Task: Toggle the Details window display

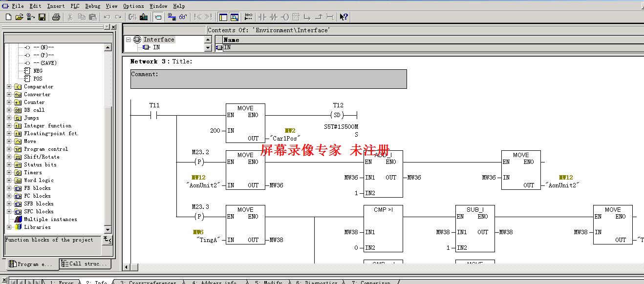Action: [234, 17]
